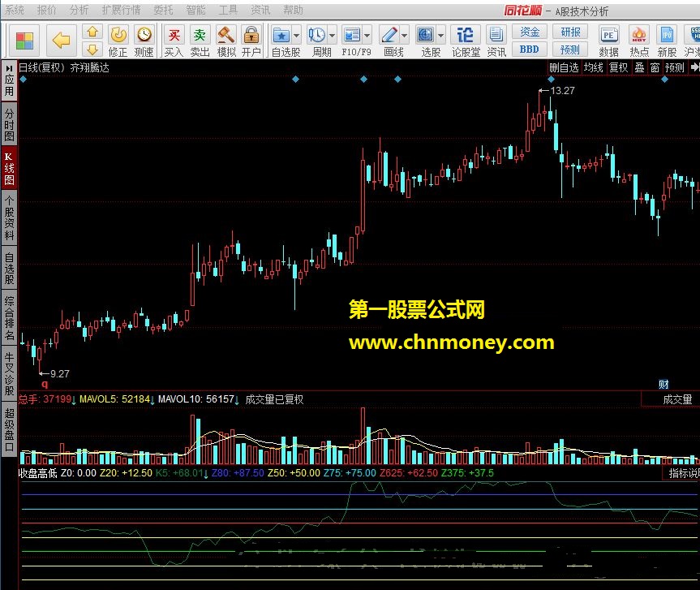The width and height of the screenshot is (700, 590).
Task: Select the K线图 side tab
Action: click(x=9, y=168)
